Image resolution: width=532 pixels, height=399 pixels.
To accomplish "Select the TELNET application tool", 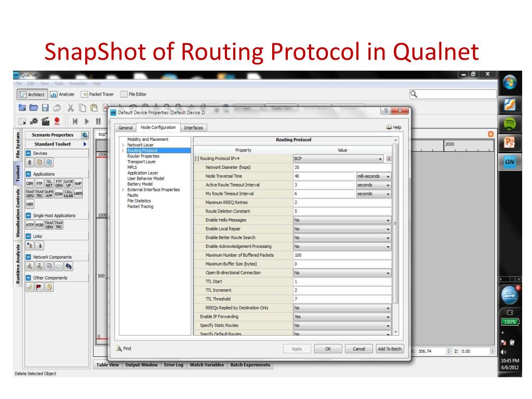I will coord(49,183).
